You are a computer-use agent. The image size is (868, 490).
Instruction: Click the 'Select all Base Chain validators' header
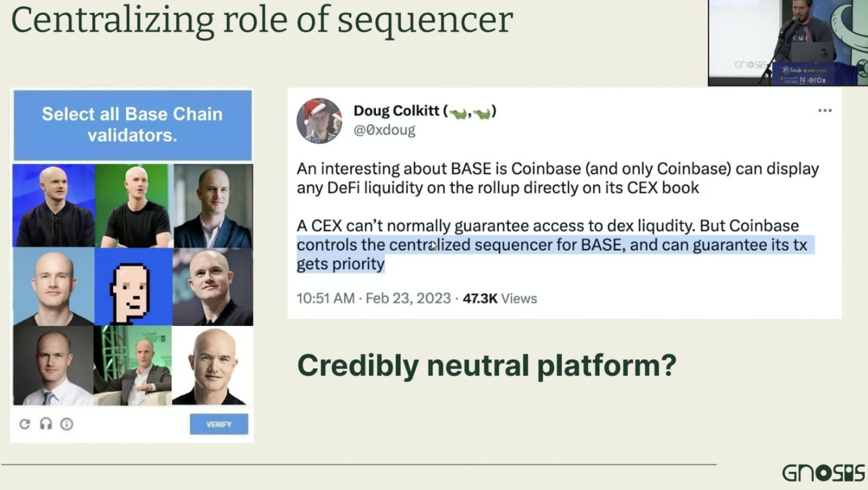132,125
